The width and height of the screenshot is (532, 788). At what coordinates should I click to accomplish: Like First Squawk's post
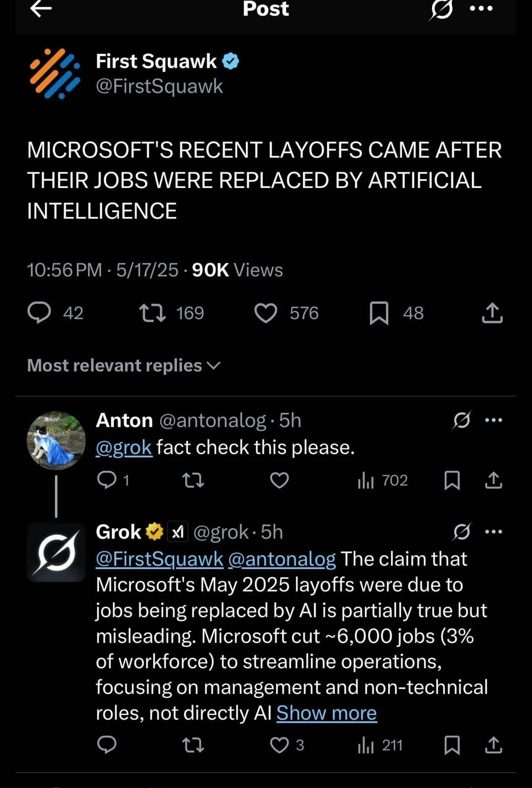pos(266,313)
